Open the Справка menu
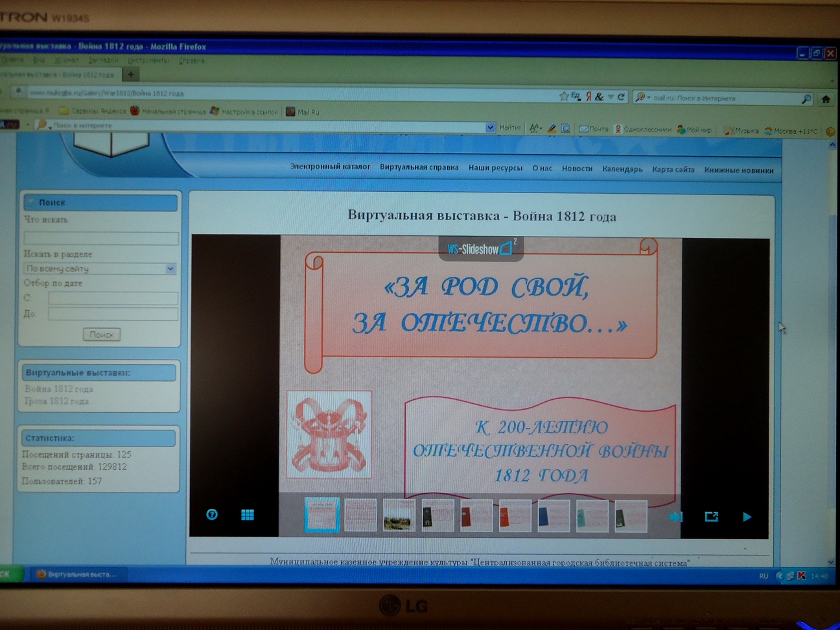 click(x=191, y=60)
